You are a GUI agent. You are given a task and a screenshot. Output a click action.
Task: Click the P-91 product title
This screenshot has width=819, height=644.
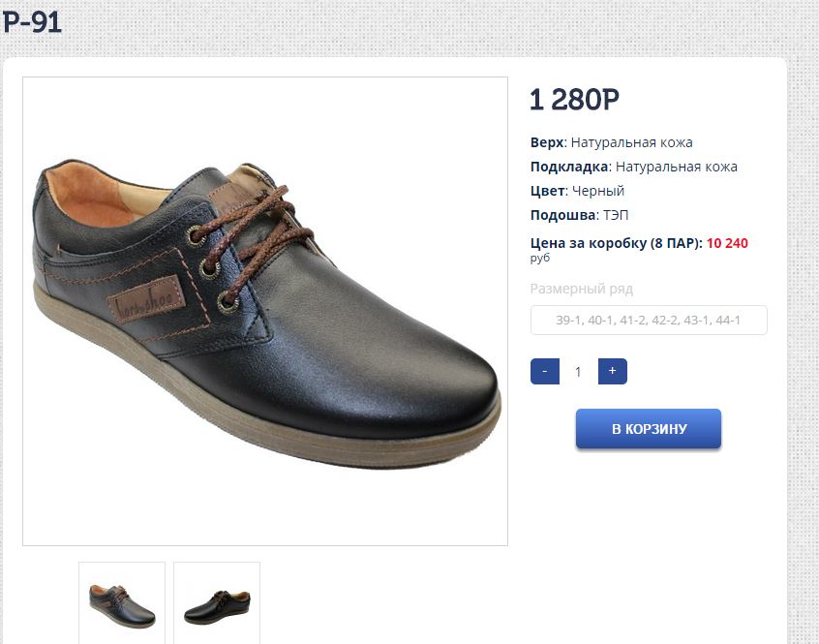[31, 22]
